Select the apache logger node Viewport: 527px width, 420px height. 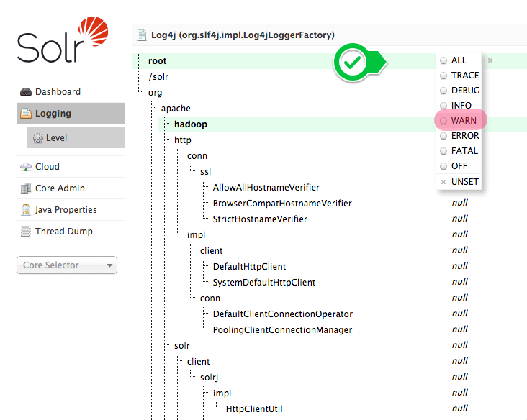pos(176,109)
